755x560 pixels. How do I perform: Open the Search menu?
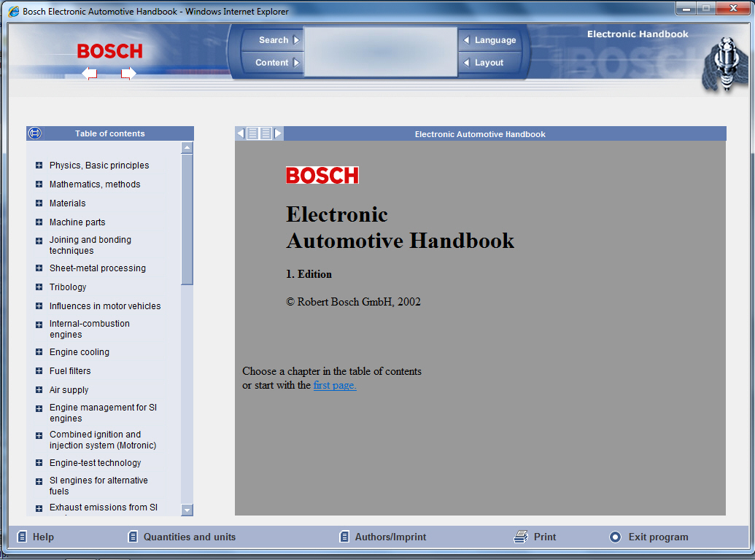pos(273,40)
